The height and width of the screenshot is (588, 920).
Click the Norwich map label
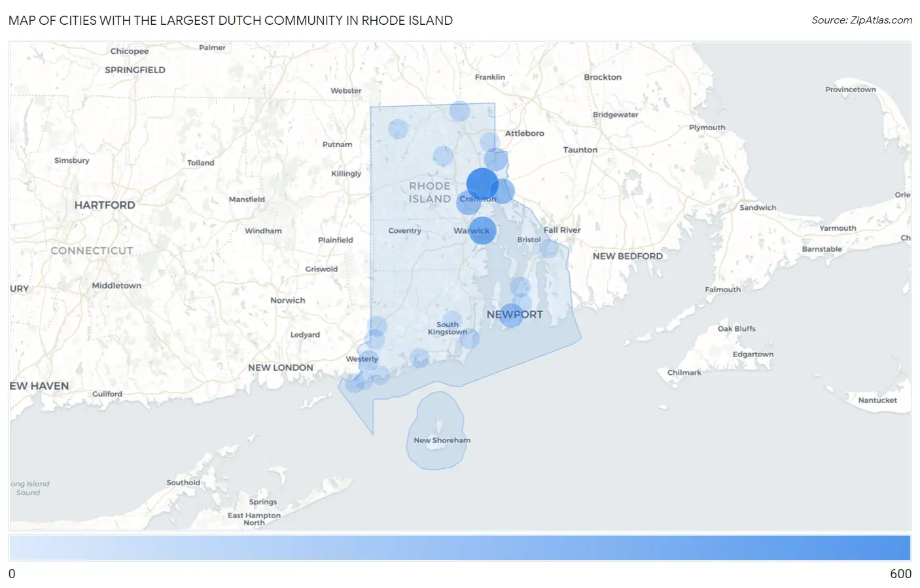287,301
